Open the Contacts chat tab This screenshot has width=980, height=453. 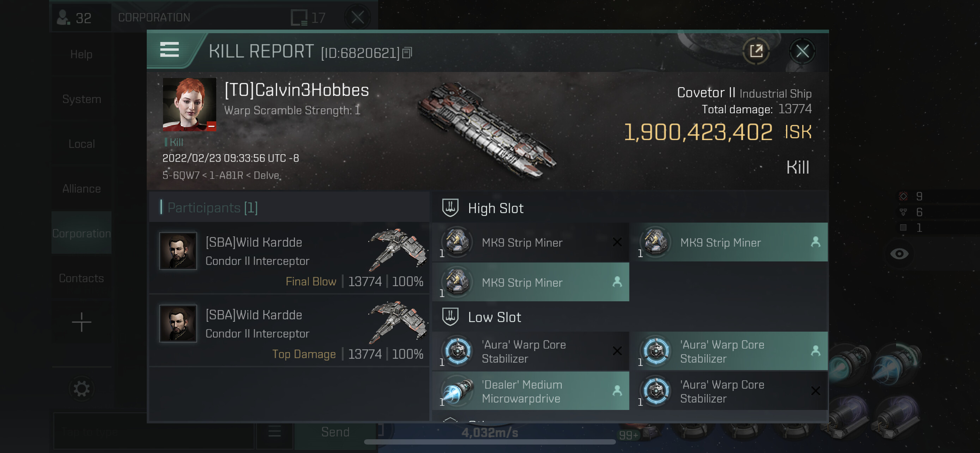click(x=81, y=278)
